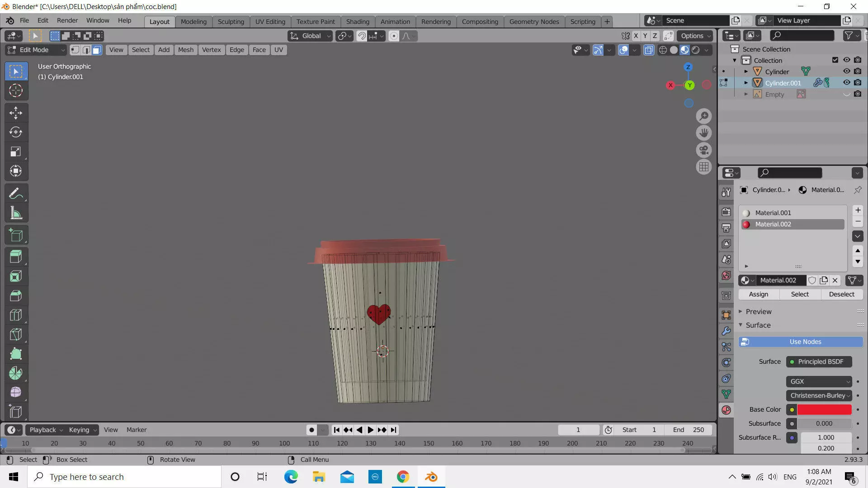Select the Rotate tool
This screenshot has width=868, height=488.
[16, 132]
